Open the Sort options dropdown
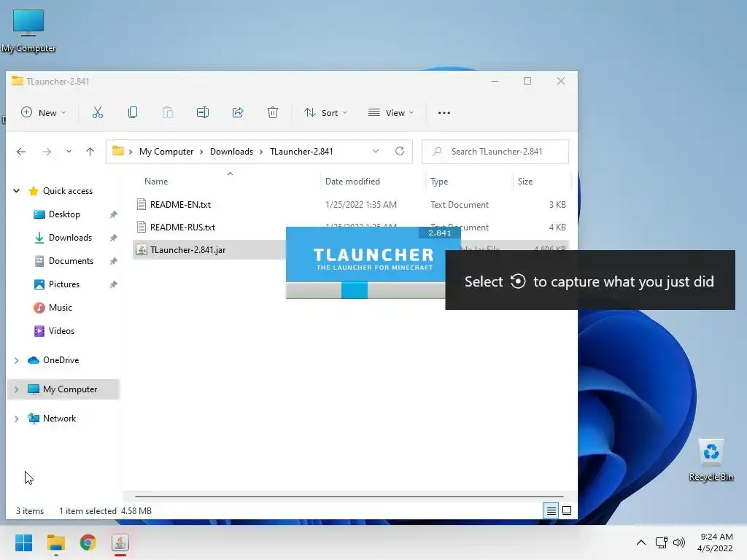 [x=326, y=112]
